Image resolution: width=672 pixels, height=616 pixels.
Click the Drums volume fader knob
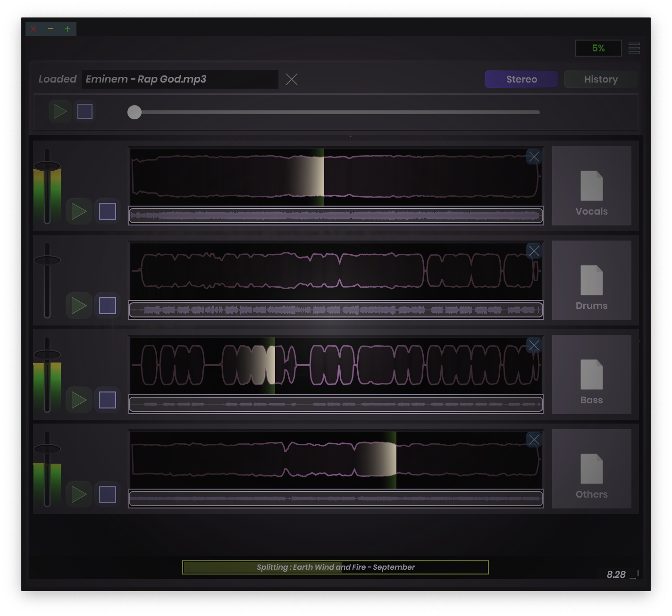(x=47, y=260)
